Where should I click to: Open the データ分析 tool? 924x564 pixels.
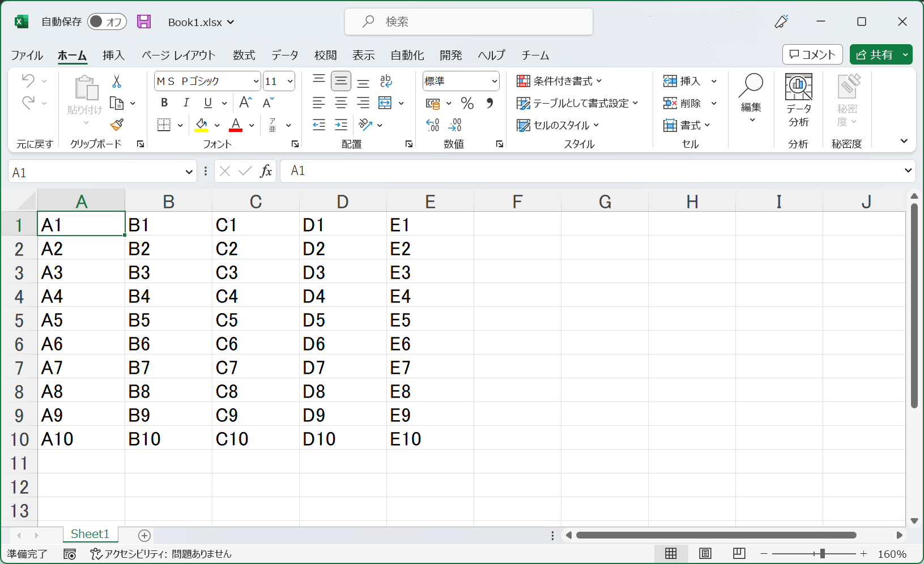pos(799,100)
